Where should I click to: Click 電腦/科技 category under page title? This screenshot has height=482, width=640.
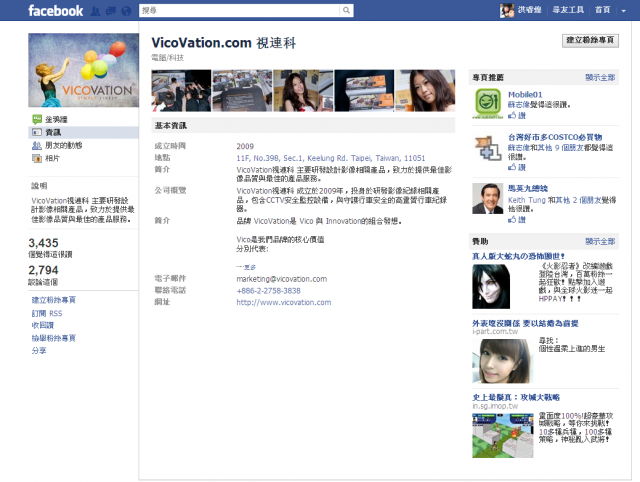[x=168, y=58]
